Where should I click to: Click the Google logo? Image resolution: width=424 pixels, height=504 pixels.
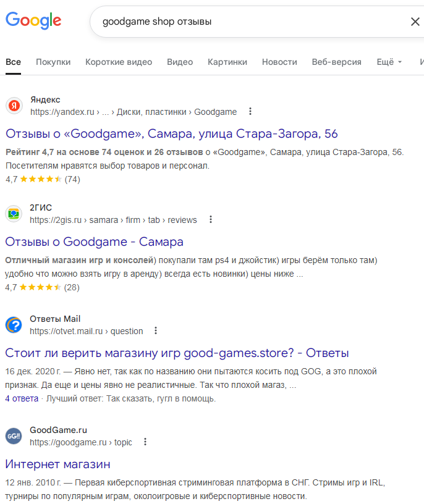(33, 20)
